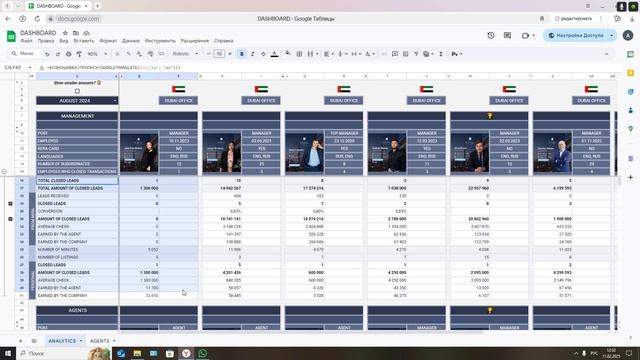Increase font size with plus button

(x=230, y=54)
